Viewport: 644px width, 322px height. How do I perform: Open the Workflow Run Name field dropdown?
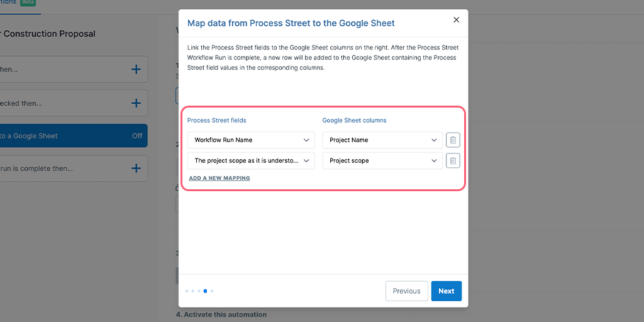click(251, 140)
